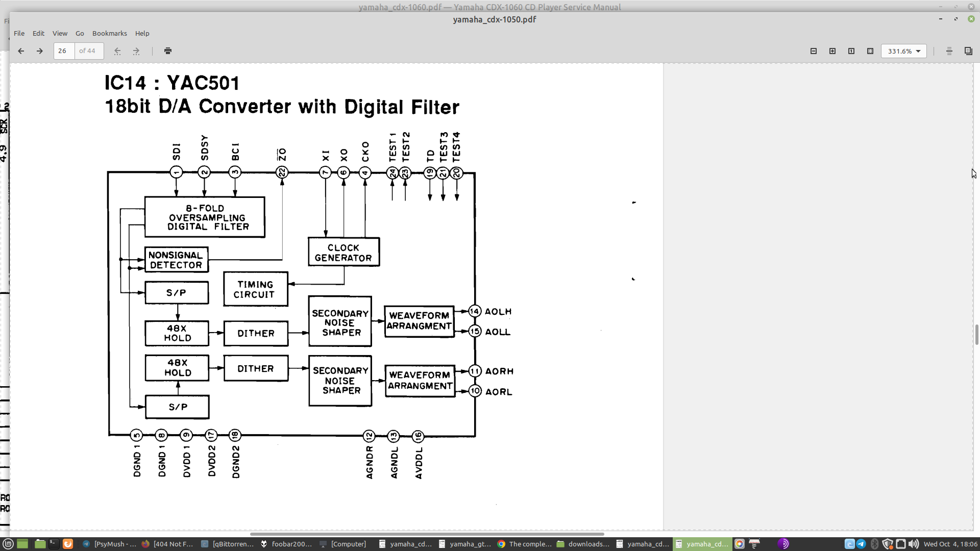Open the terminal launcher in the panel
This screenshot has width=980, height=551.
[54, 544]
